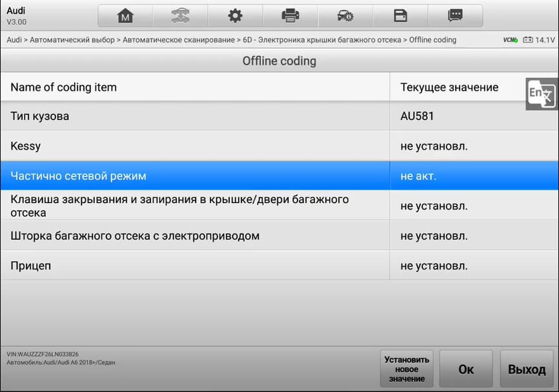
Task: Click the Offline coding title bar
Action: (x=279, y=61)
